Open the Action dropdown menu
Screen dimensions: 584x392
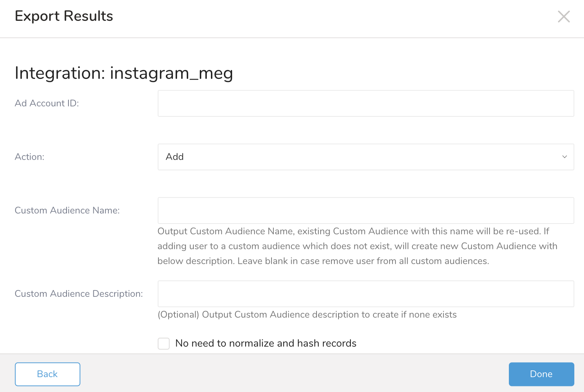pos(366,157)
